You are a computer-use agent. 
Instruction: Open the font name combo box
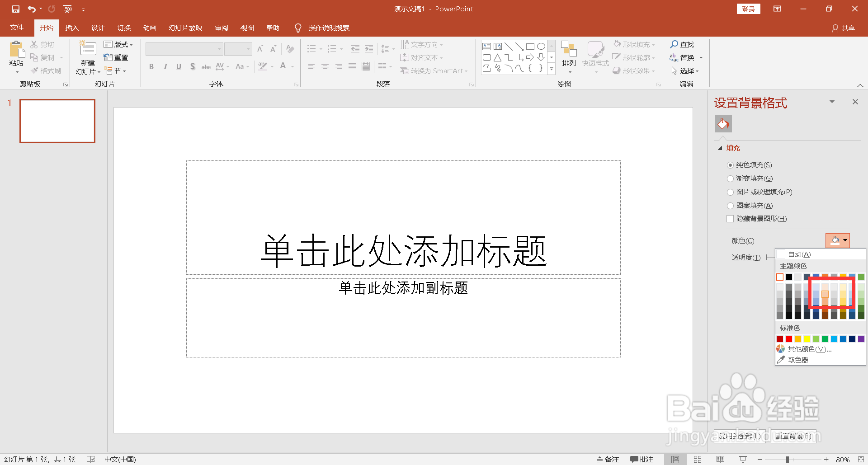184,49
